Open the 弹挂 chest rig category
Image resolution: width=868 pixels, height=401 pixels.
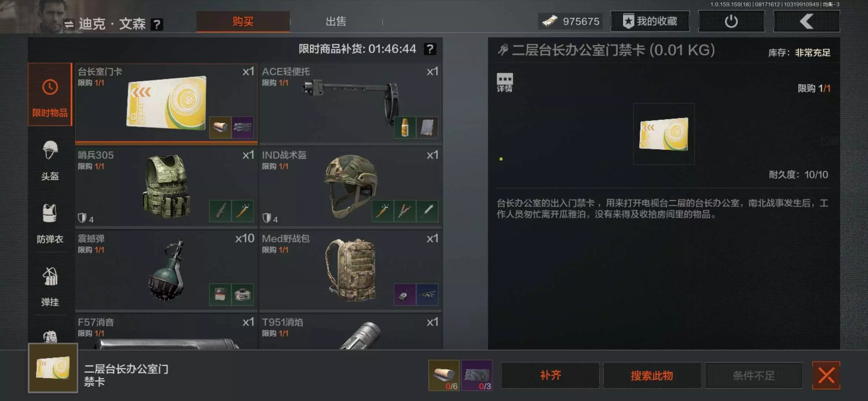pos(50,286)
